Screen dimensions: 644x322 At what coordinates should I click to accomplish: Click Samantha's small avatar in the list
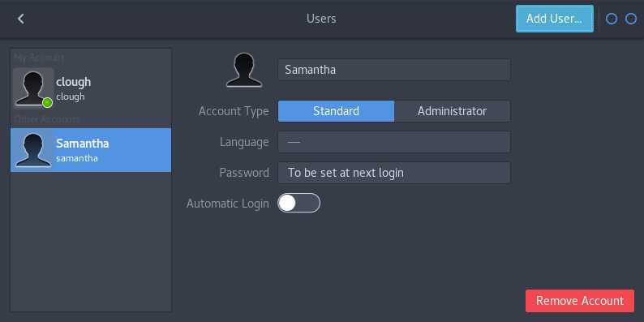click(x=33, y=149)
